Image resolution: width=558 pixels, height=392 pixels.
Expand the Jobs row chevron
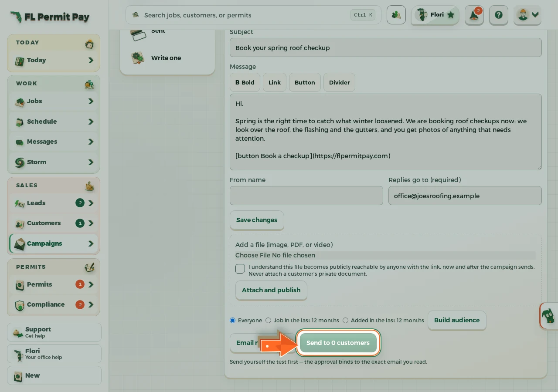tap(91, 101)
